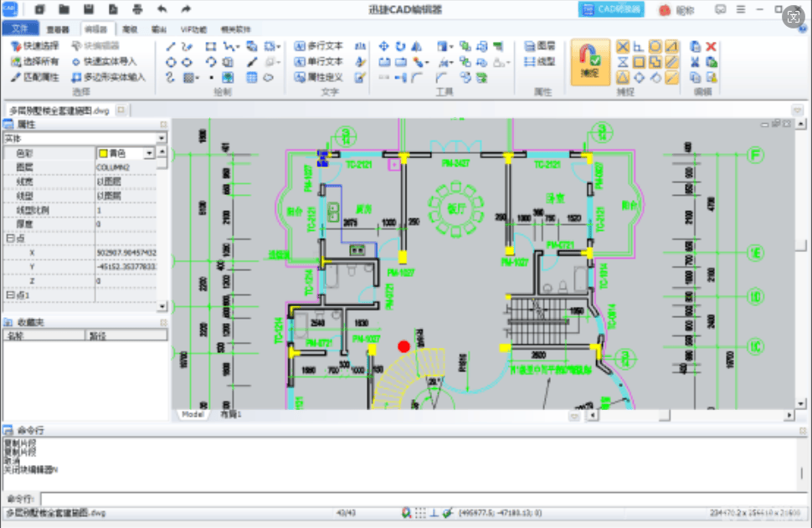Screen dimensions: 812x528
Task: Toggle the large 捕捉 (Snap) button
Action: coord(590,64)
